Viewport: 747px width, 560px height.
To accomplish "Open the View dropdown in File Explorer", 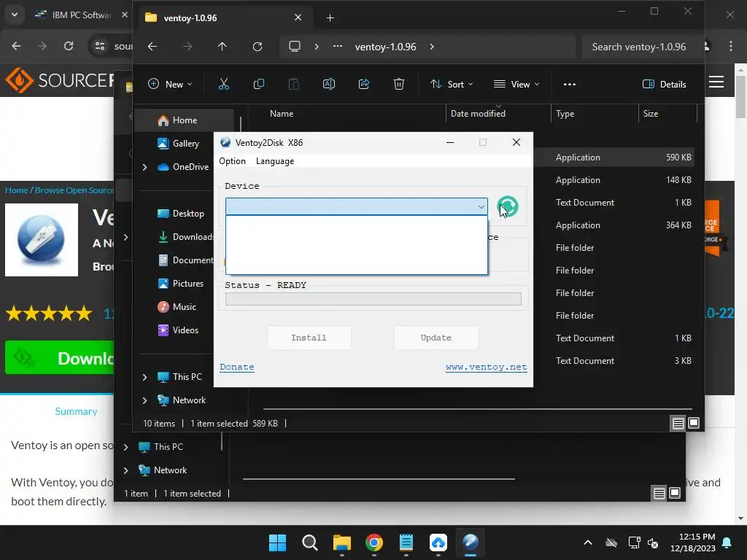I will coord(516,85).
